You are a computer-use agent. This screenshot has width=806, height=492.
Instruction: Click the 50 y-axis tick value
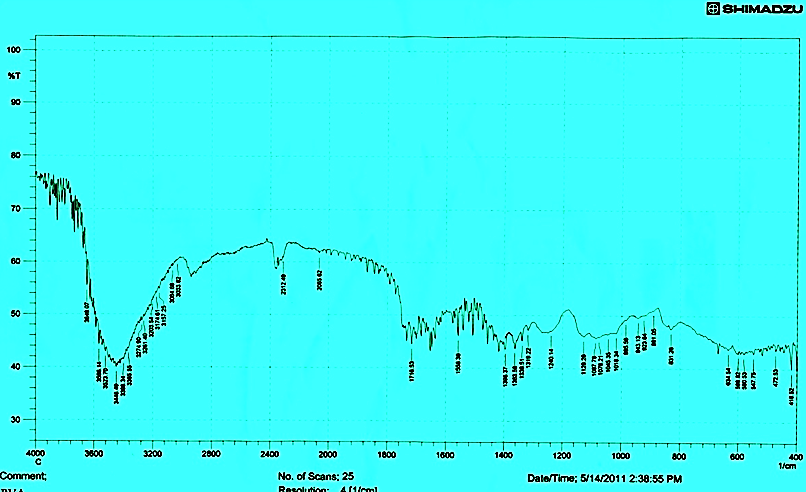pyautogui.click(x=14, y=313)
